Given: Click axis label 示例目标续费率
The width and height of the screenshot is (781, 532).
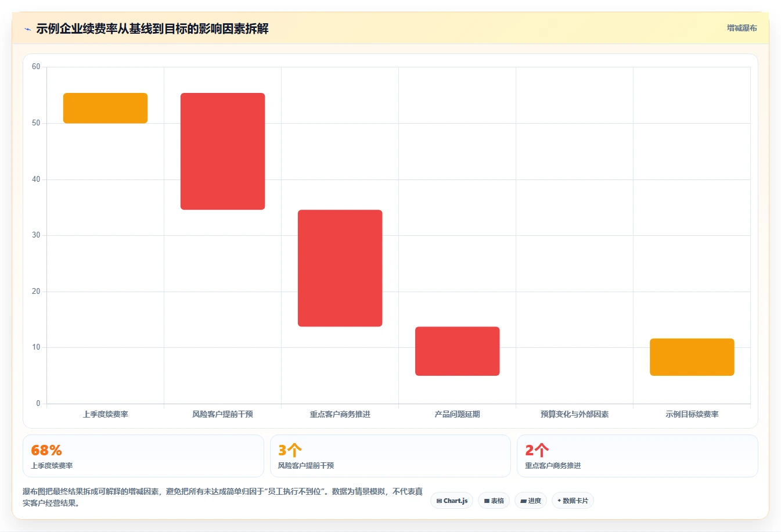Looking at the screenshot, I should (692, 414).
